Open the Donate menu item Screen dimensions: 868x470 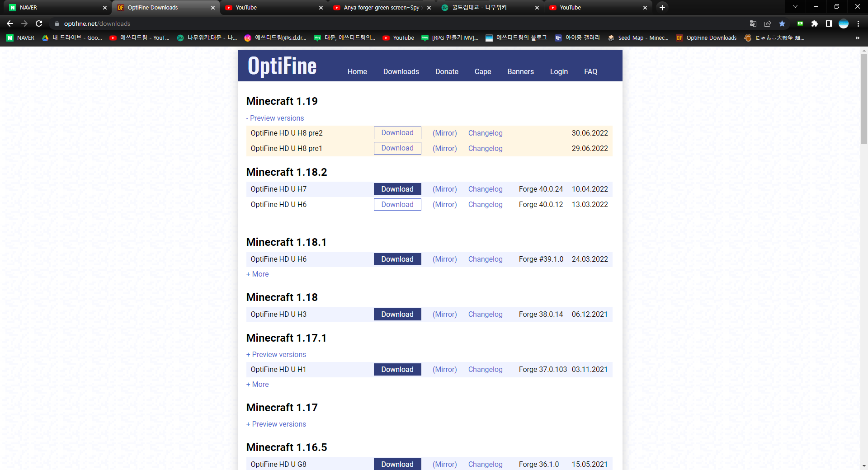coord(447,71)
